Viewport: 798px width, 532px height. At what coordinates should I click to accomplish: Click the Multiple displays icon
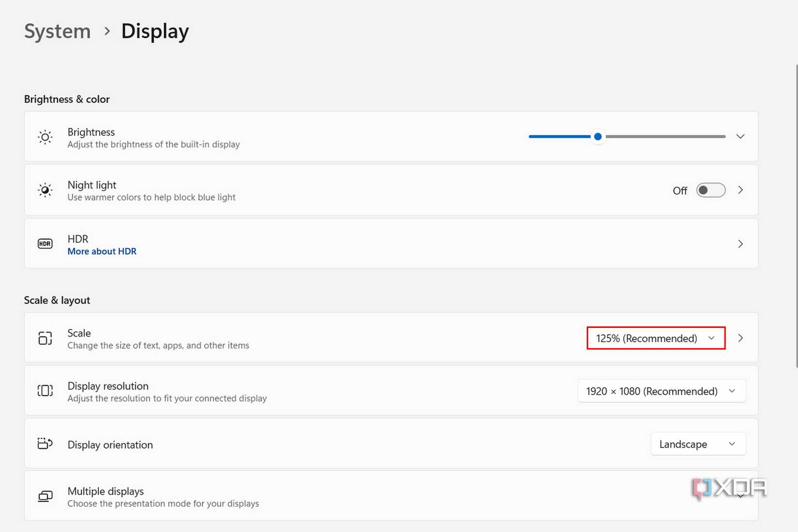click(x=45, y=496)
